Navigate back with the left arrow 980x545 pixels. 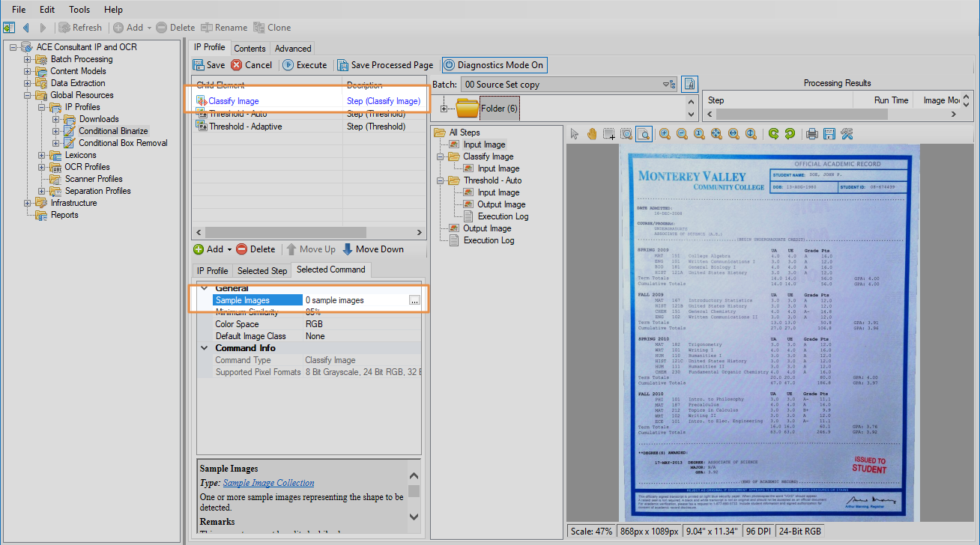coord(26,28)
